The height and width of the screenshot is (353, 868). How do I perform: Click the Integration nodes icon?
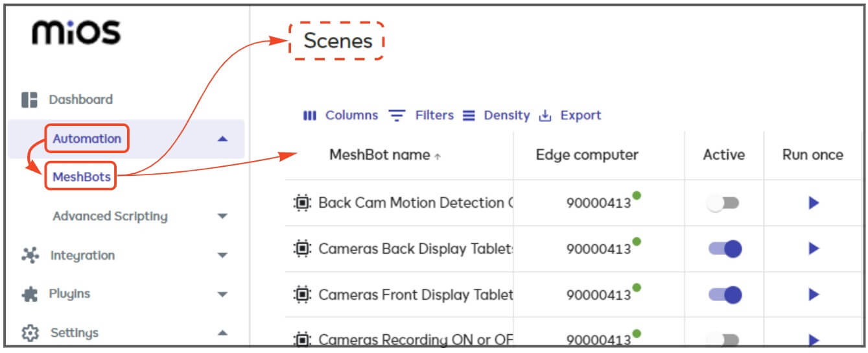pos(30,255)
